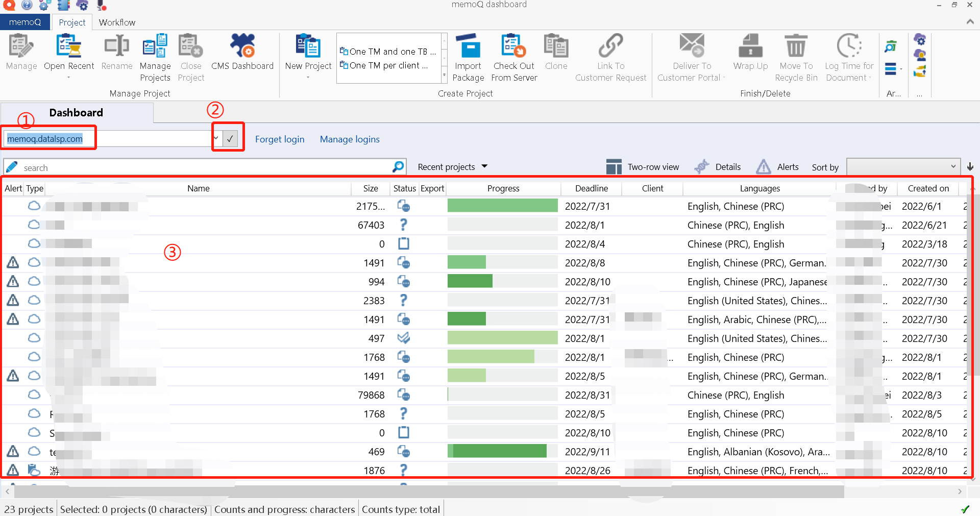Confirm server selection with the checkmark button

point(230,139)
